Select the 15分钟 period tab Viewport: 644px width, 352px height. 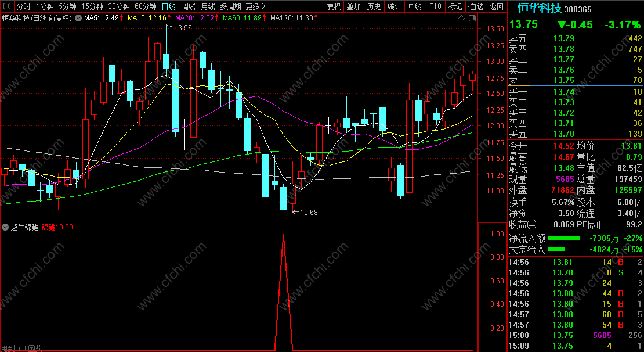pyautogui.click(x=92, y=6)
